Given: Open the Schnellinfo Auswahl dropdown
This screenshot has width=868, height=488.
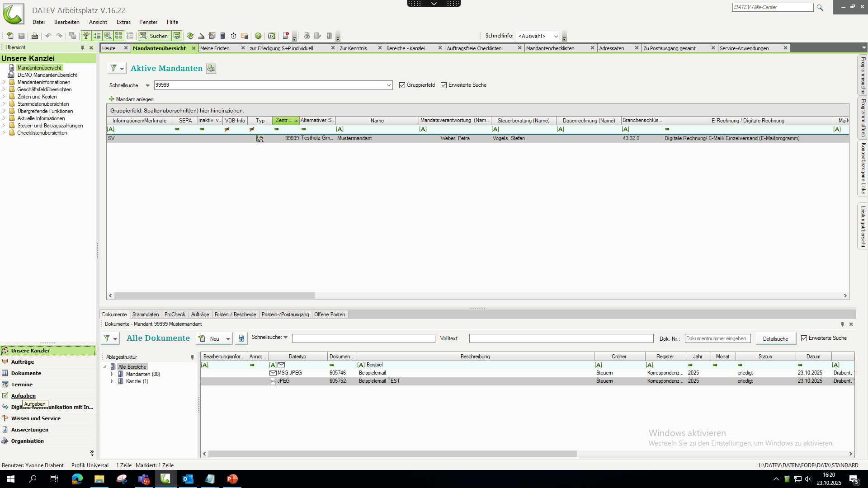Looking at the screenshot, I should click(556, 36).
